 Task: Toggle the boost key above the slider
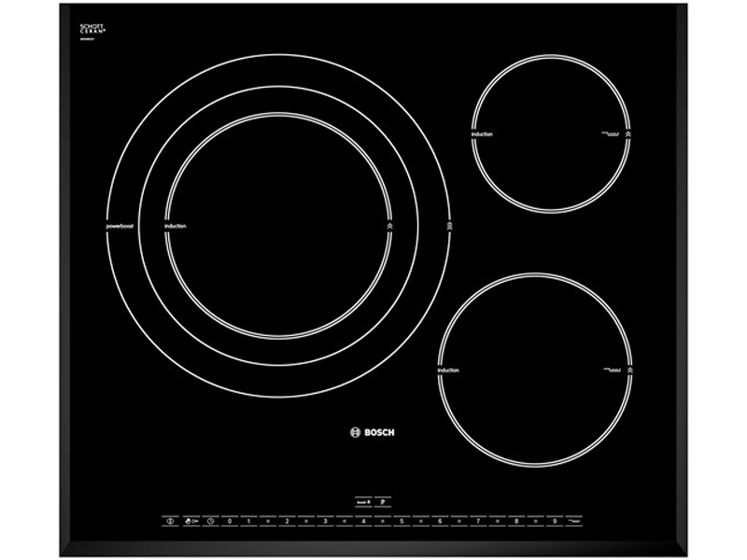click(x=364, y=501)
